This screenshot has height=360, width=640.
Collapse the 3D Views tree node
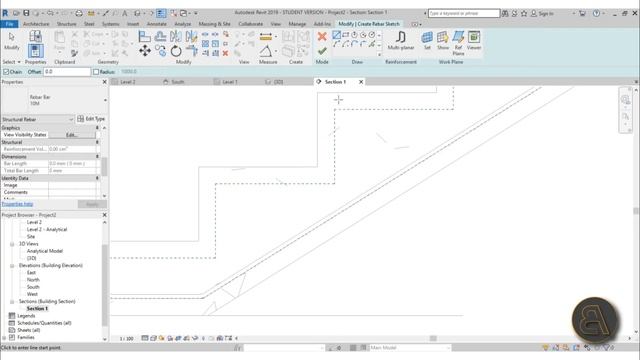[12, 244]
